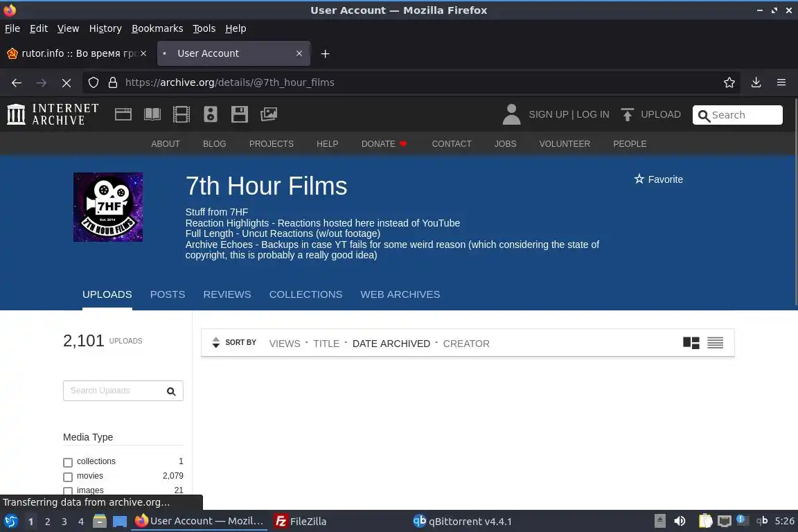Open a new browser tab

(325, 53)
